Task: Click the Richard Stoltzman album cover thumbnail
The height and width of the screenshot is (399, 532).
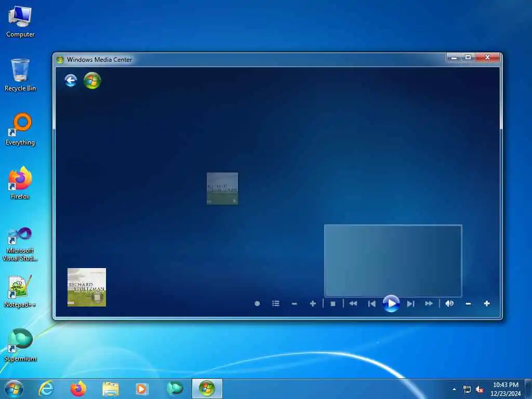Action: coord(87,287)
